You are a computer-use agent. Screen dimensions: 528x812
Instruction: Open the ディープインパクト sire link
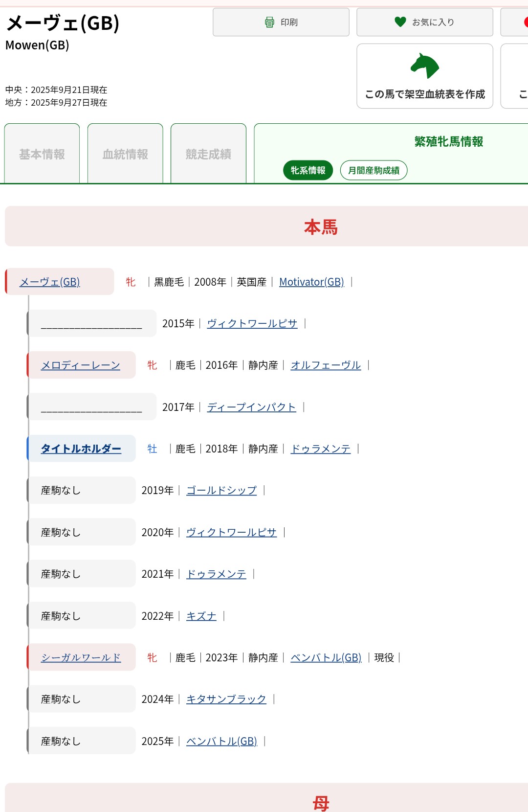(x=252, y=407)
